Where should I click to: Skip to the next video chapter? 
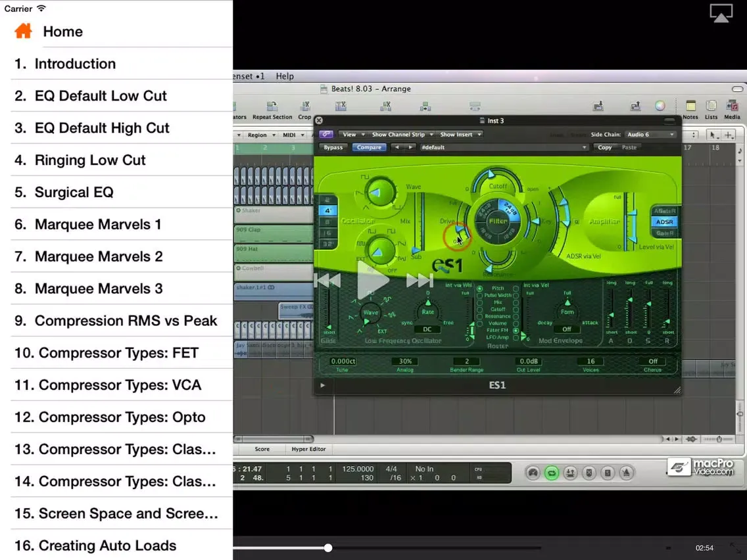tap(420, 281)
